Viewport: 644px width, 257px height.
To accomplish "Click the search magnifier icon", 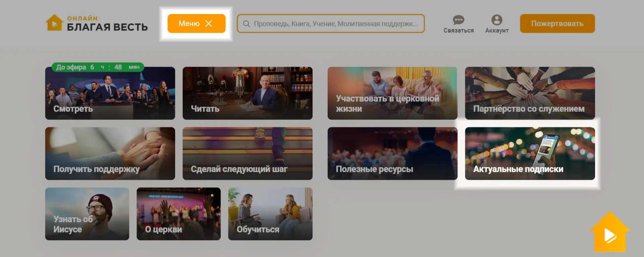I will pos(246,24).
